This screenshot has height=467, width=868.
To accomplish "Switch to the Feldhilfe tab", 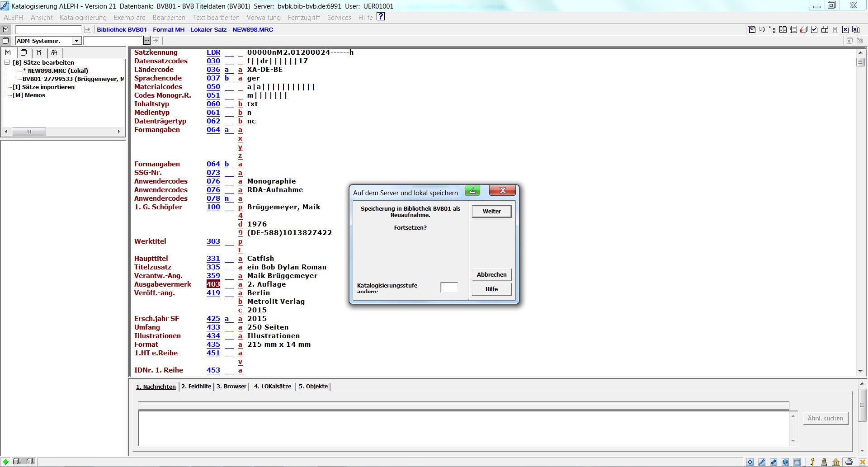I will [x=196, y=387].
